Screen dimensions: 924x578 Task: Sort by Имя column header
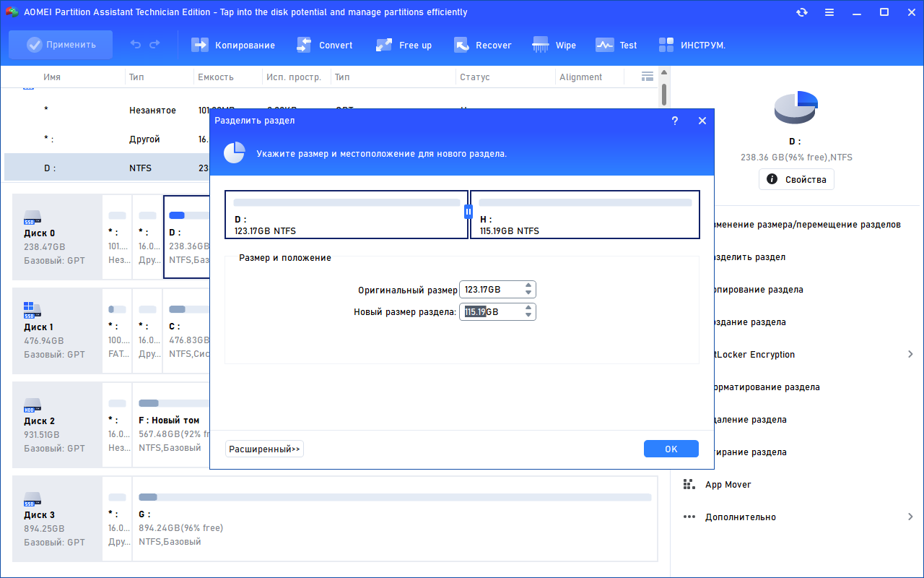(52, 77)
